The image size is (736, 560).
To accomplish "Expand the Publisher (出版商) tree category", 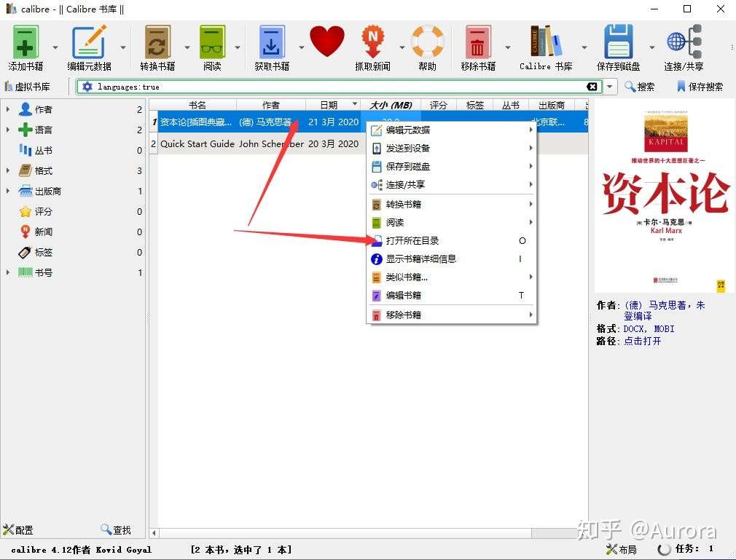I will pos(7,191).
